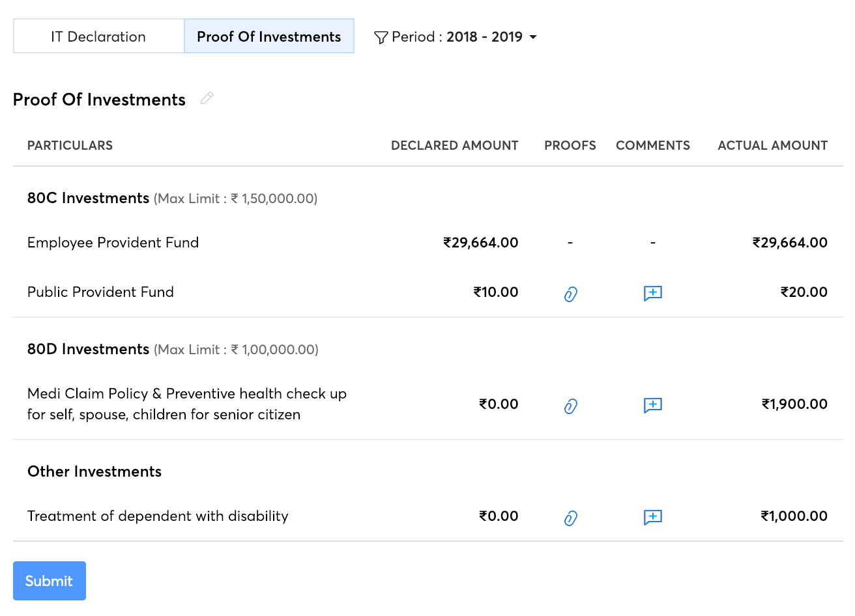Add comment for dependent disability treatment
This screenshot has width=855, height=616.
652,517
